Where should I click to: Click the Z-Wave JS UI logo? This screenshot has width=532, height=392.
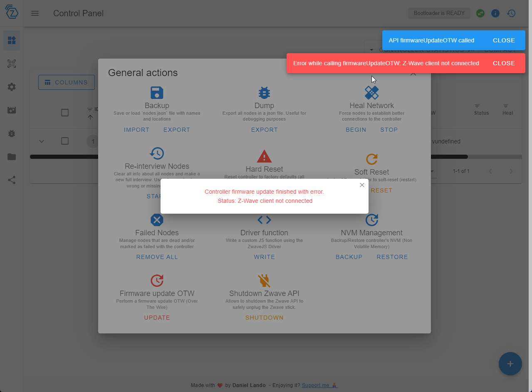click(11, 12)
